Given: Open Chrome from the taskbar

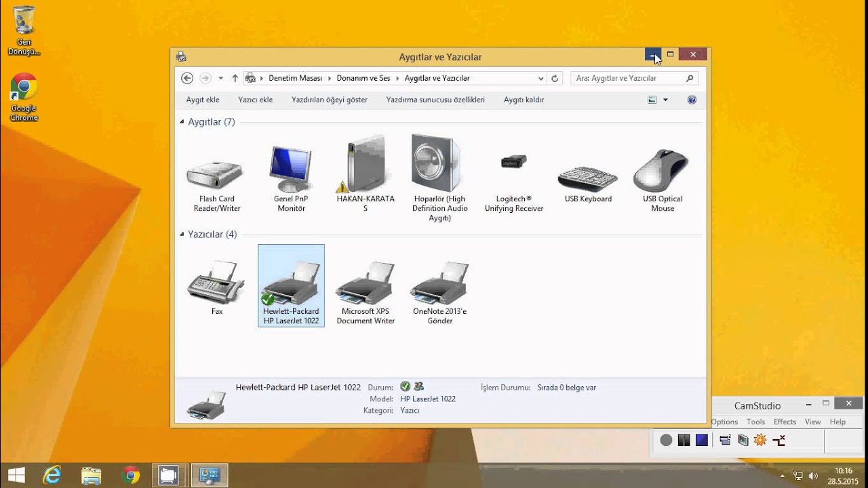Looking at the screenshot, I should [131, 475].
